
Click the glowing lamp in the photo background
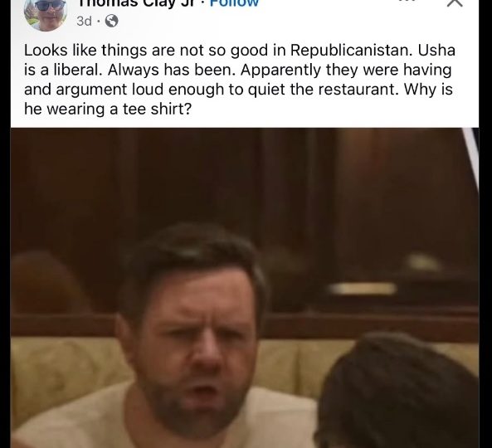point(363,289)
